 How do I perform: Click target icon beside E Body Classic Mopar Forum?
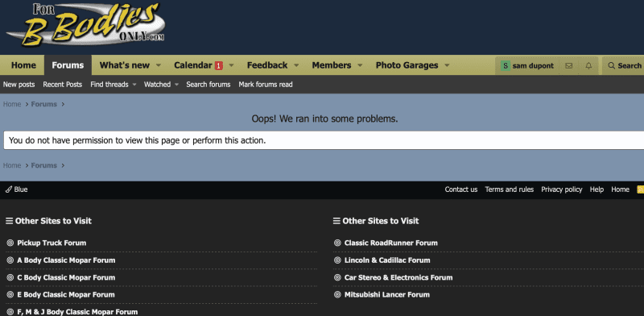(x=10, y=294)
